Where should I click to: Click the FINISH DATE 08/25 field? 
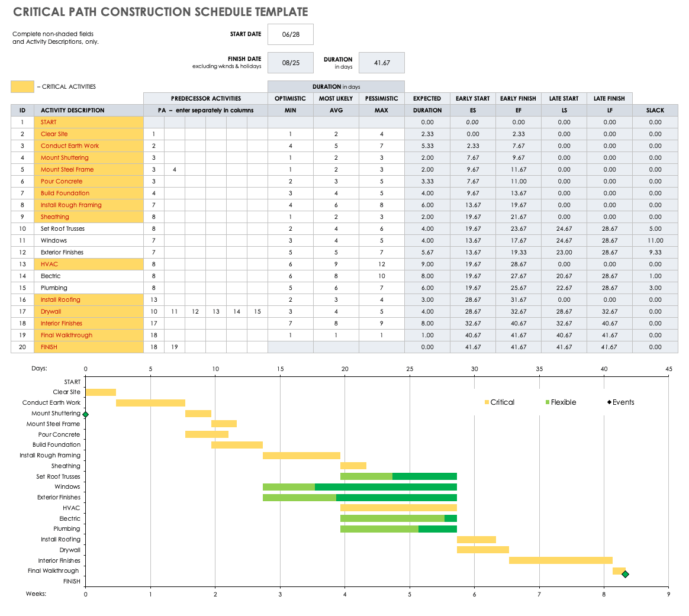[290, 63]
